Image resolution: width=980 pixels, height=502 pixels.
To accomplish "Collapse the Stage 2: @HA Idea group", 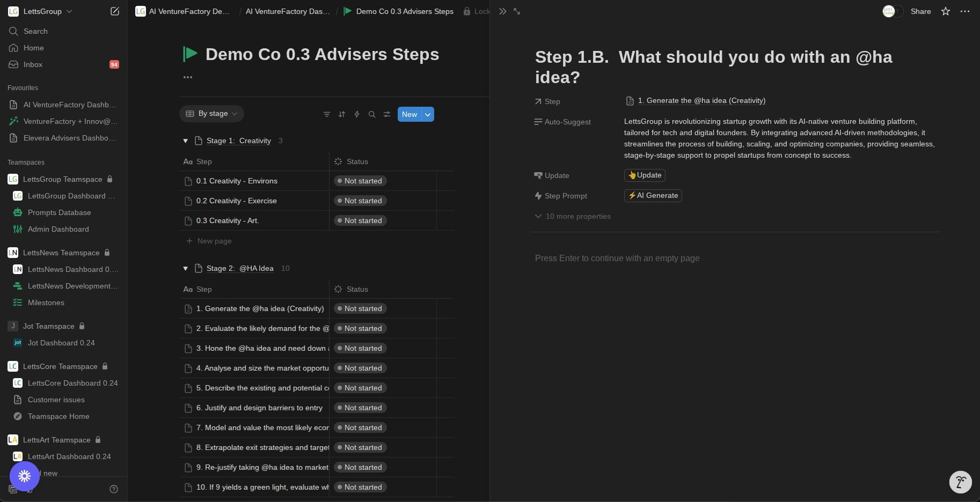I will click(185, 269).
